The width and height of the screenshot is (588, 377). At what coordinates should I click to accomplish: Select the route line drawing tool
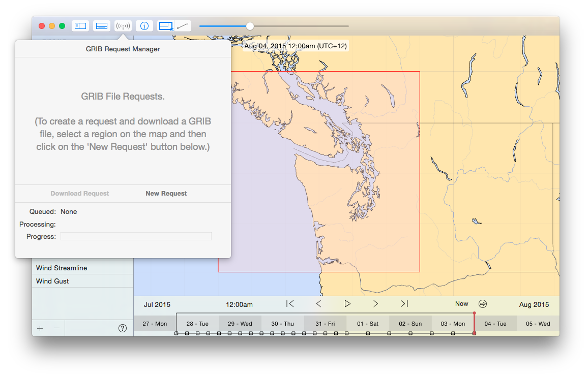pyautogui.click(x=183, y=26)
